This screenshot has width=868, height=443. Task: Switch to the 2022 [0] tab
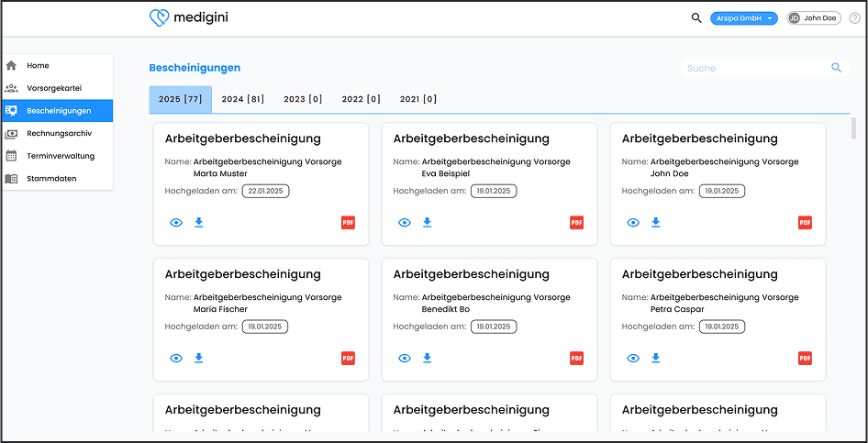point(361,100)
